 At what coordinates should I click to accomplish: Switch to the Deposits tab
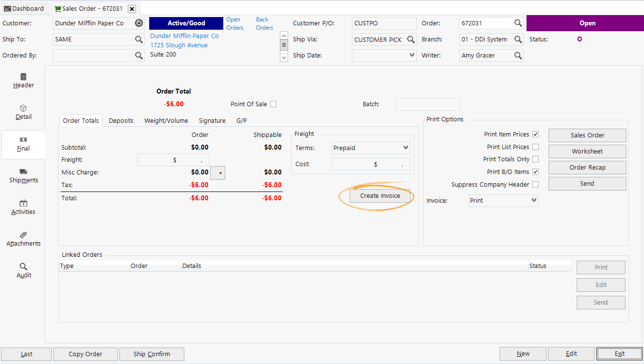coord(121,120)
